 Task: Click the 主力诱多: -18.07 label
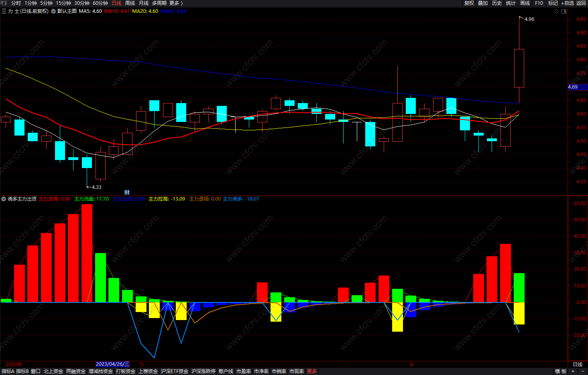241,199
